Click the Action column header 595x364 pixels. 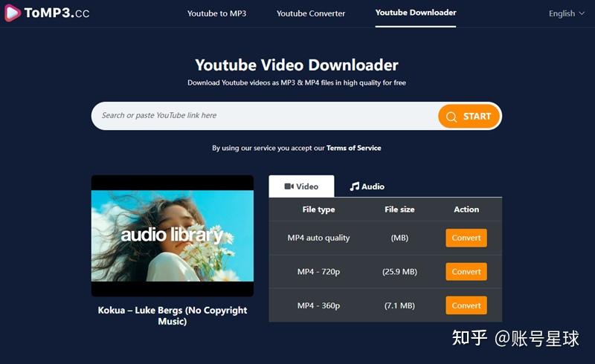point(466,209)
